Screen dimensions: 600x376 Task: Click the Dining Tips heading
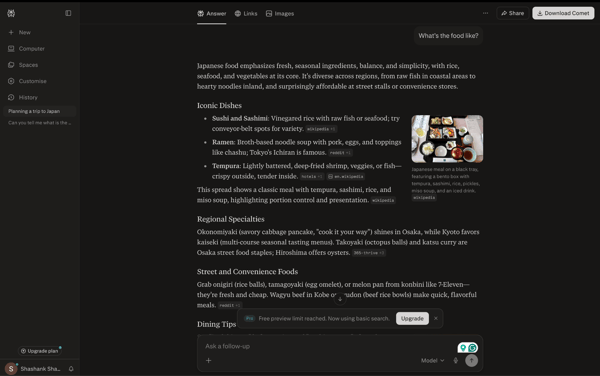coord(217,324)
